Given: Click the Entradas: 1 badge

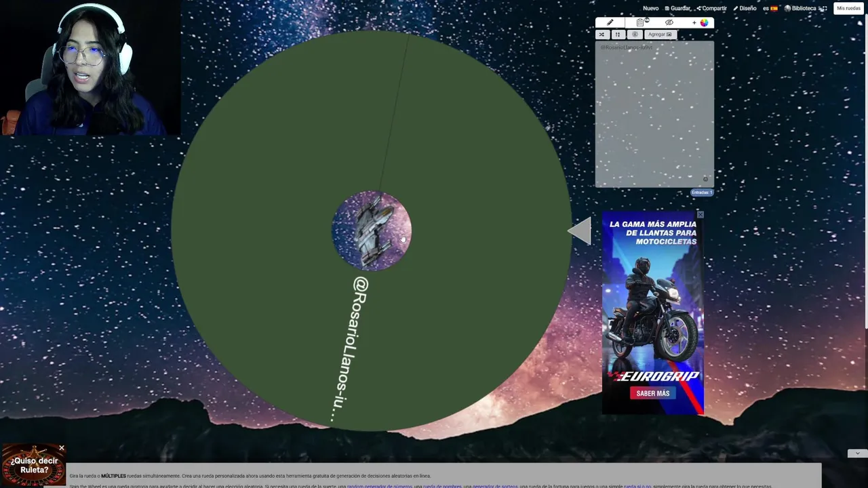Looking at the screenshot, I should (701, 192).
